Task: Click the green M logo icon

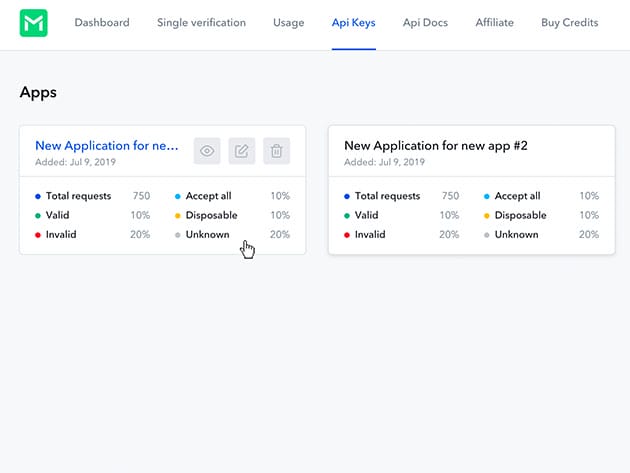Action: [x=33, y=23]
